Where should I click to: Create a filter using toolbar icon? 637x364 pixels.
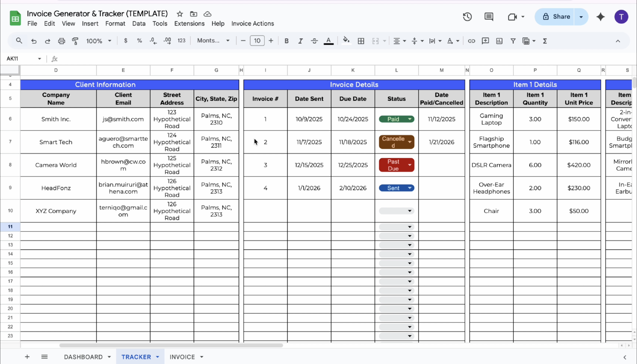pos(513,41)
